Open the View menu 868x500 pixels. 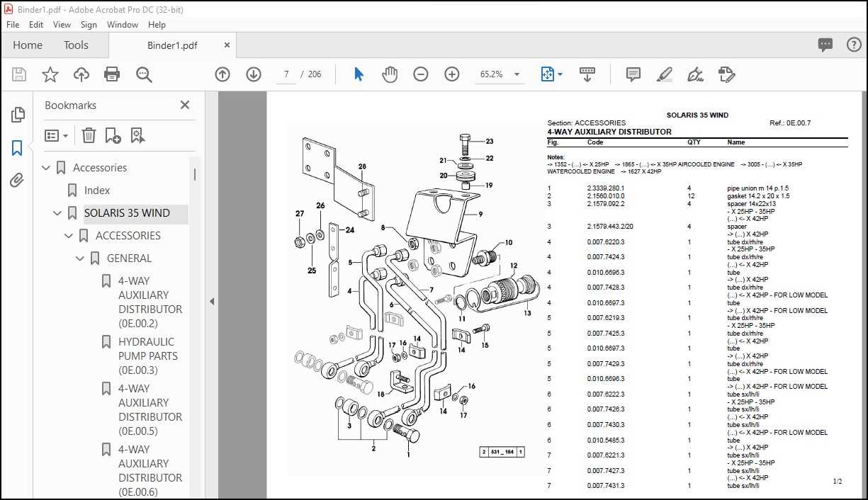point(62,24)
